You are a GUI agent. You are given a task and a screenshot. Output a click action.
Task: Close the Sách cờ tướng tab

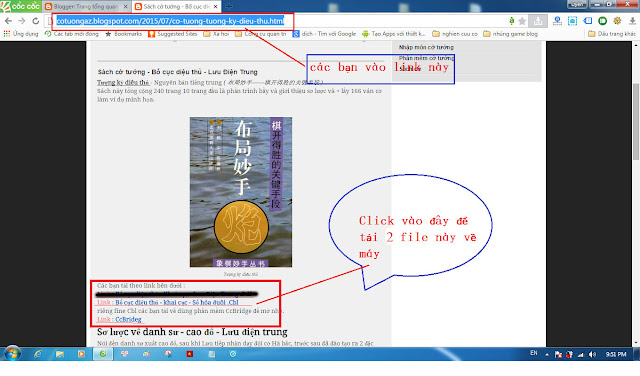[216, 7]
